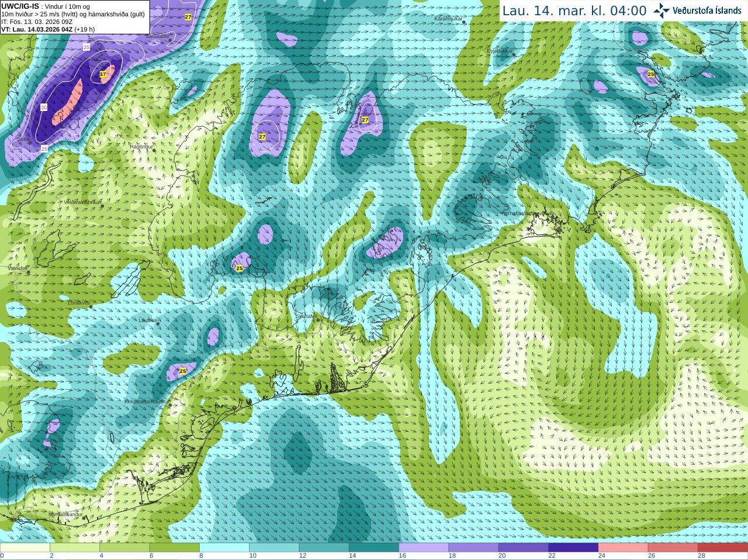Click the Kirkjubæjarklaustur place label
This screenshot has height=560, width=748.
coord(147,402)
